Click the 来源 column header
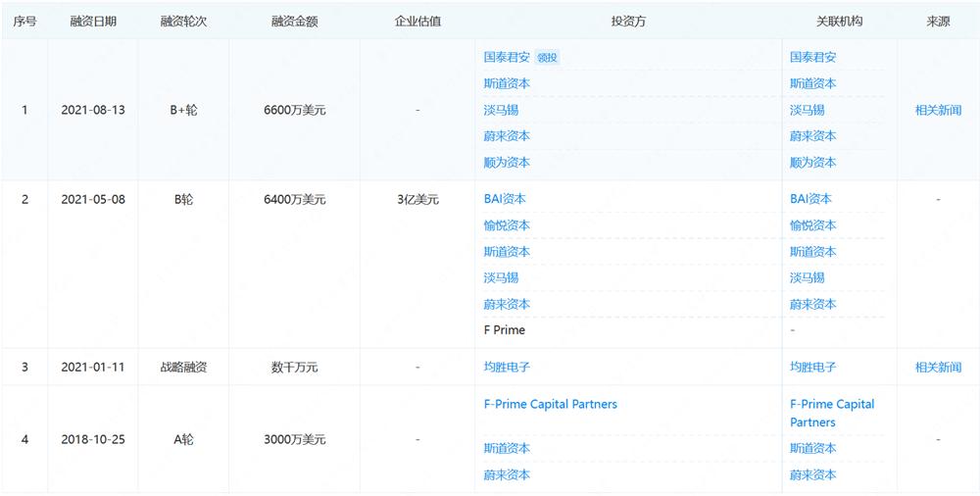This screenshot has width=980, height=496. click(x=938, y=22)
